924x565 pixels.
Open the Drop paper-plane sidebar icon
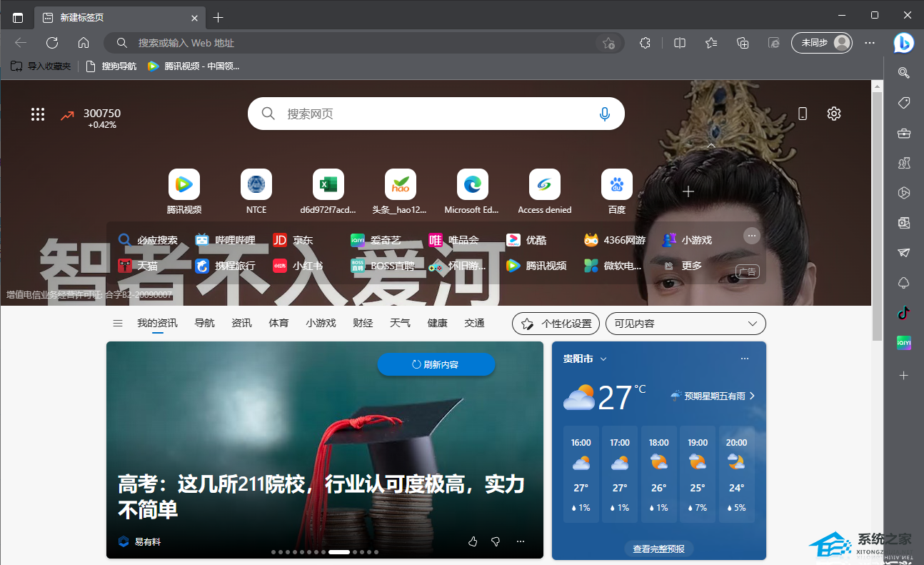click(903, 253)
